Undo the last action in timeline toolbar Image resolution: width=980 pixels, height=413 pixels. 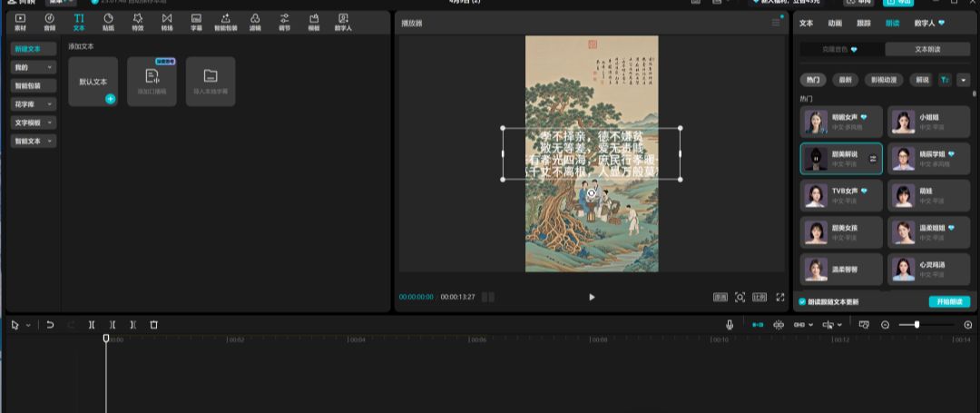(x=50, y=325)
